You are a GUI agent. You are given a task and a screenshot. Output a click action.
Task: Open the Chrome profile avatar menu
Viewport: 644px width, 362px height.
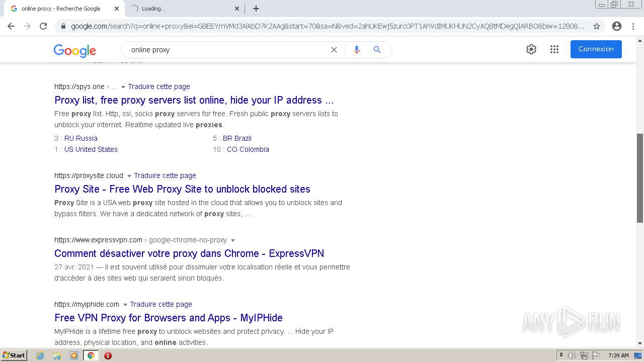(x=617, y=26)
